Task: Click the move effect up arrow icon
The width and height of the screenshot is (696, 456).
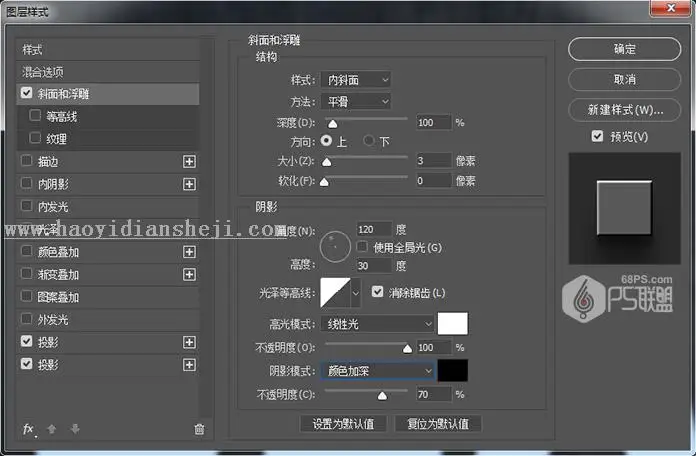Action: click(x=51, y=429)
